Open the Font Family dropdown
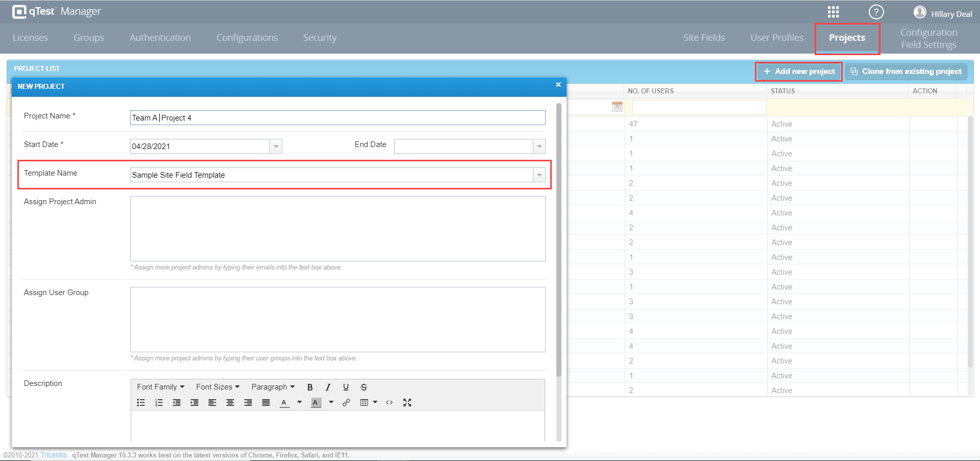 coord(160,387)
